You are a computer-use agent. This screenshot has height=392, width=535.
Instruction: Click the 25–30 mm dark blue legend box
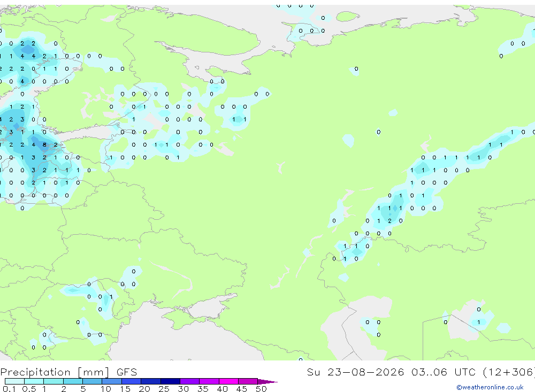[170, 381]
